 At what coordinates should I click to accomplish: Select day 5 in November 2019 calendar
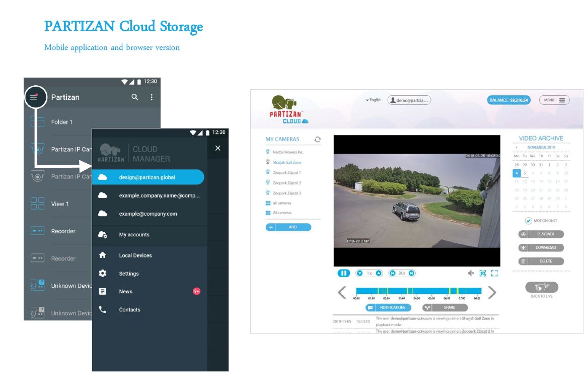click(x=525, y=173)
